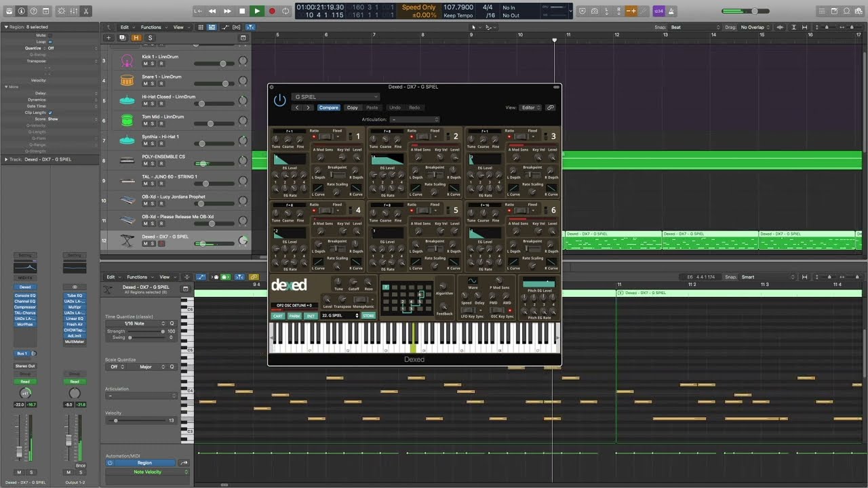868x488 pixels.
Task: Select previous preset in the Dexed window
Action: click(x=297, y=108)
